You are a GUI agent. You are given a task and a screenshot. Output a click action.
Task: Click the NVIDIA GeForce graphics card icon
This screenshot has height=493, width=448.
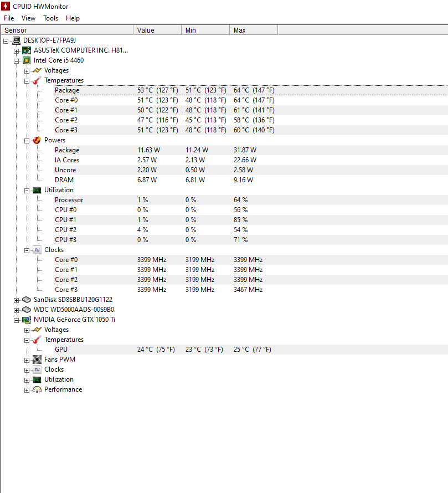click(27, 320)
